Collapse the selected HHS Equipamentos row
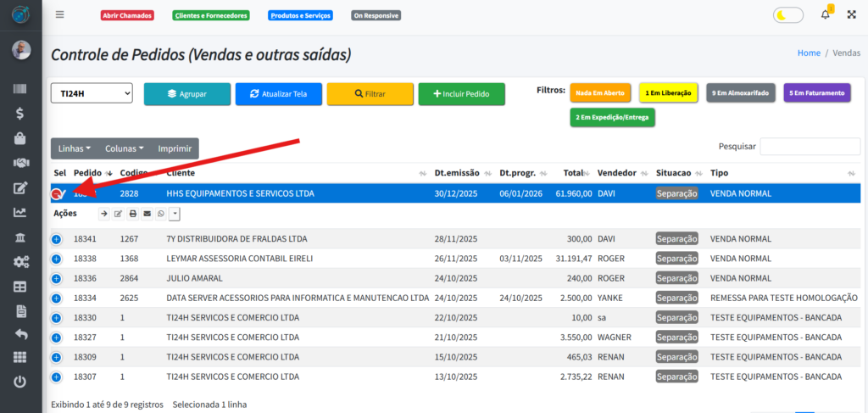 (x=57, y=194)
